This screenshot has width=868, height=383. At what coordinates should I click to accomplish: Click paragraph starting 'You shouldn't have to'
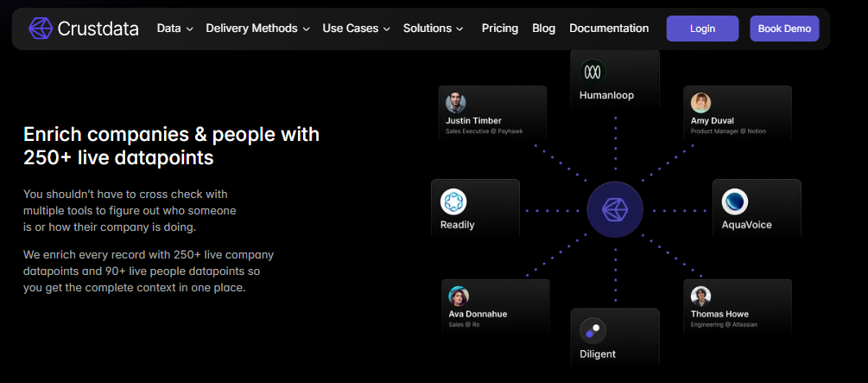click(x=130, y=211)
